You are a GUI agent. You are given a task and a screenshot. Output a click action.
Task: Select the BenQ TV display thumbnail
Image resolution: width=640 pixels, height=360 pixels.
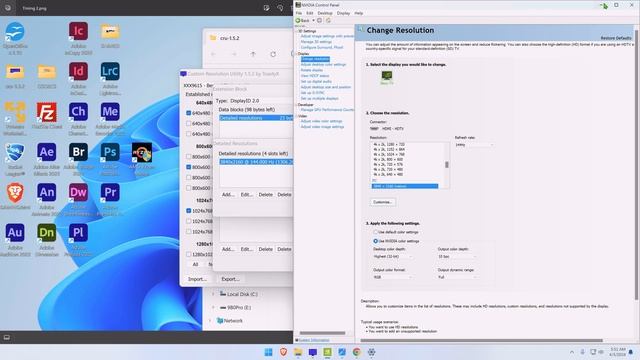pos(387,77)
